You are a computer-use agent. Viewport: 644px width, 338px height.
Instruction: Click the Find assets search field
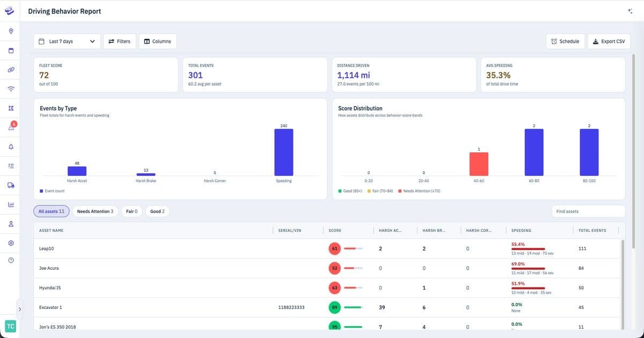click(588, 211)
